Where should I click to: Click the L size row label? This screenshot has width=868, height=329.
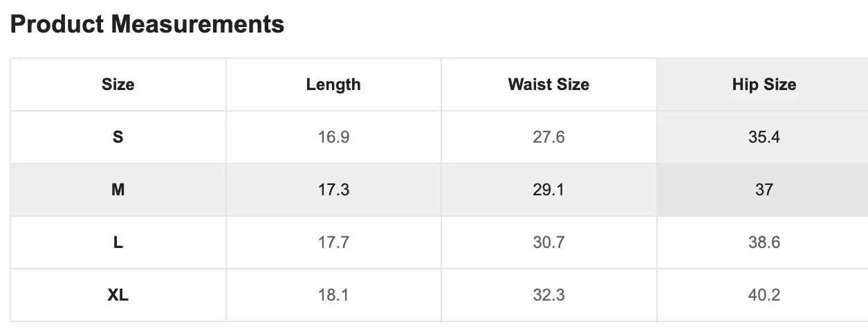118,242
